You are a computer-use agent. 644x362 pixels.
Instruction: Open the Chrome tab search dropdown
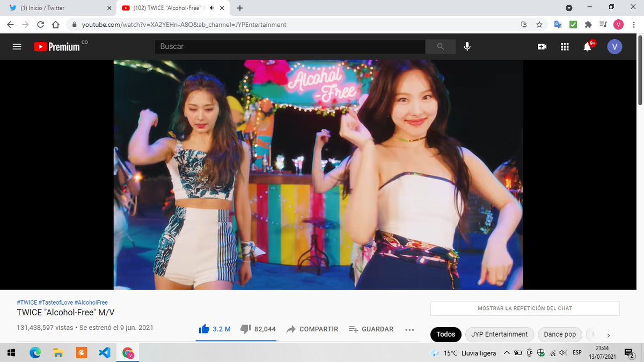tap(569, 8)
